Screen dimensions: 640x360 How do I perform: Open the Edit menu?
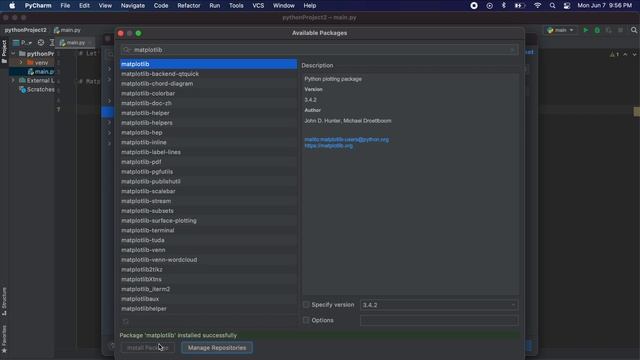tap(84, 6)
